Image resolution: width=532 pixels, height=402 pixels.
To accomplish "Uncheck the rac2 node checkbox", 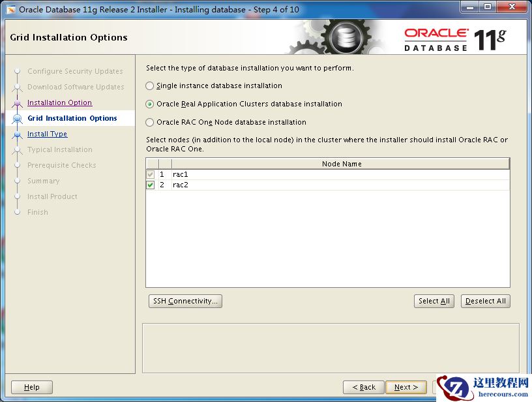I will point(151,185).
